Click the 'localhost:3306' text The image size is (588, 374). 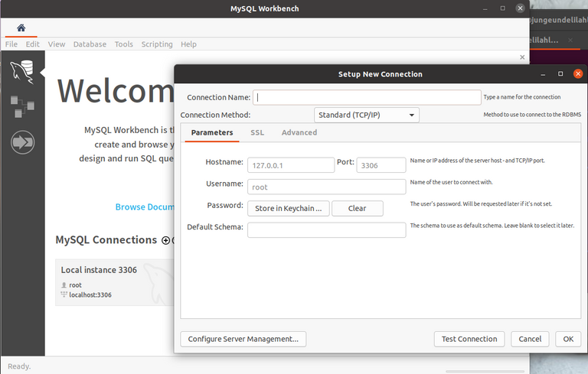(90, 295)
